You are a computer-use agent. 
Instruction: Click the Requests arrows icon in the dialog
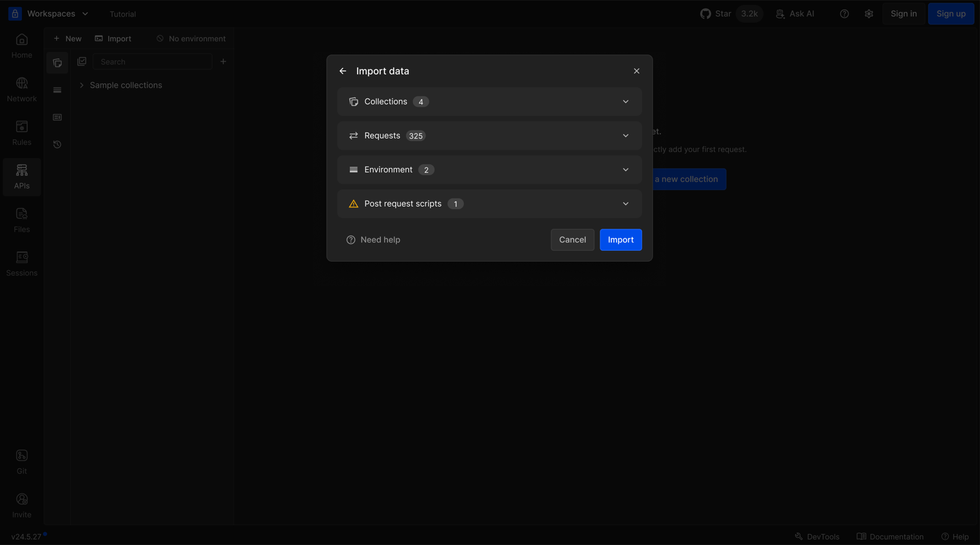(x=353, y=135)
